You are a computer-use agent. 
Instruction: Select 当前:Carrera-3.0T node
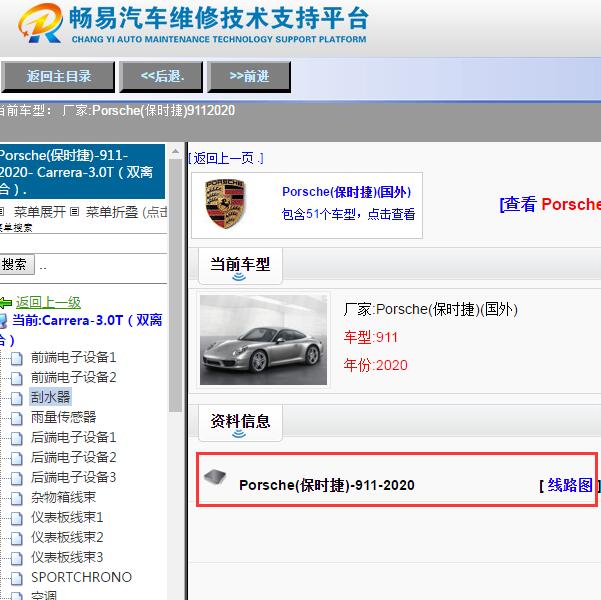pos(82,330)
